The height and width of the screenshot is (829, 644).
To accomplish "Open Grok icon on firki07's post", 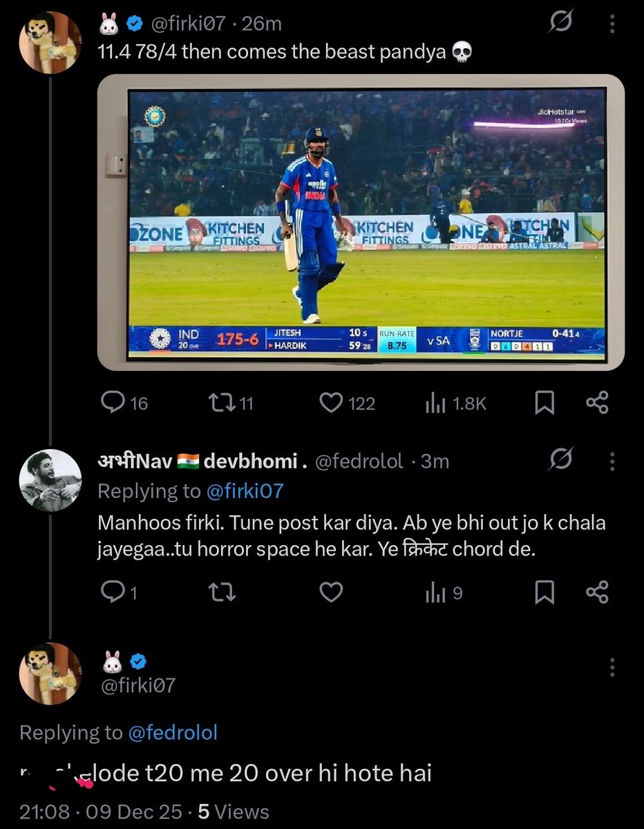I will click(x=560, y=24).
